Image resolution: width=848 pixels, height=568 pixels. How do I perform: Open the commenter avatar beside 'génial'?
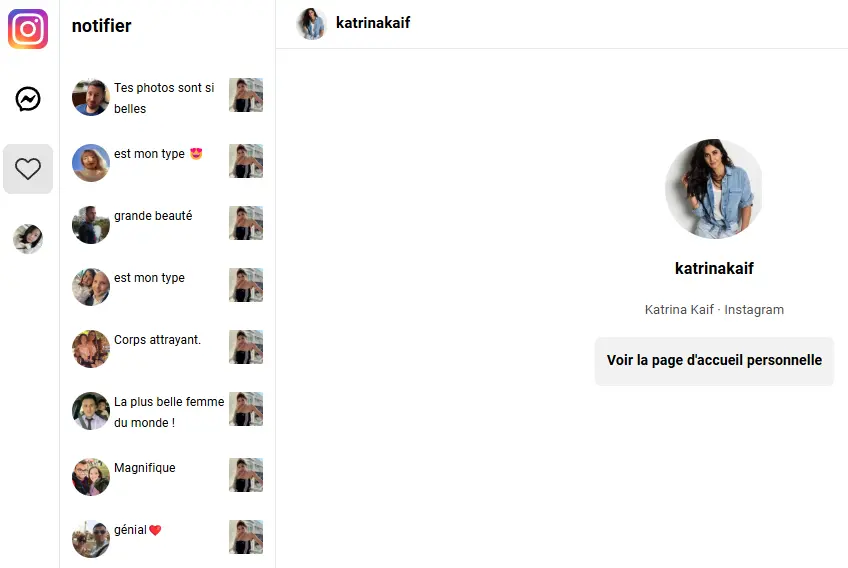(91, 539)
